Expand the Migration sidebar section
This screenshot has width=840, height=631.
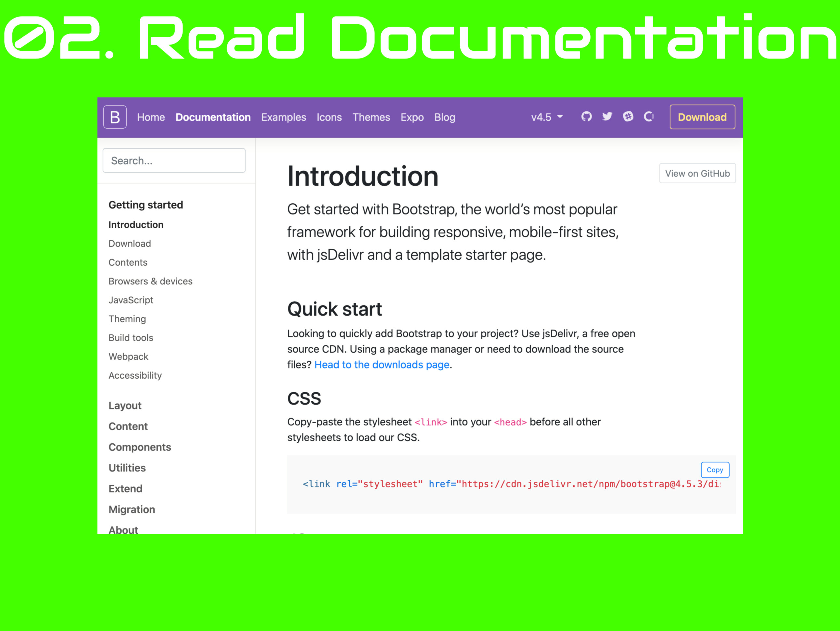(132, 509)
